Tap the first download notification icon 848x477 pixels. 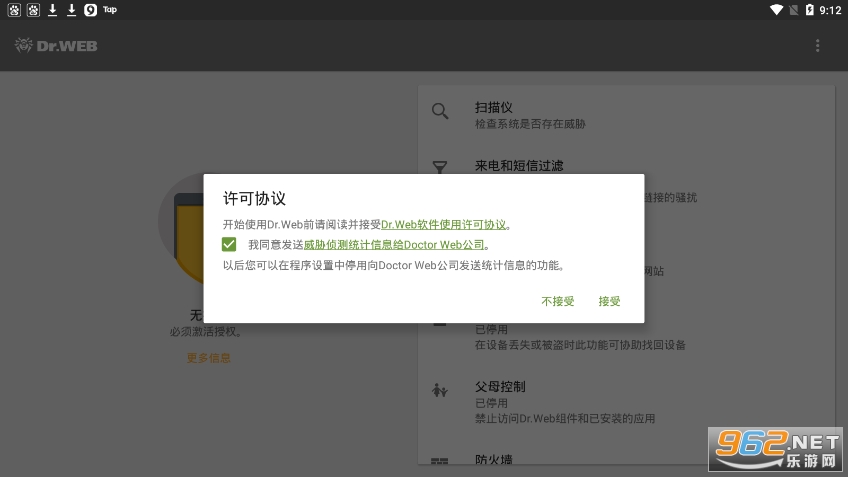click(x=52, y=10)
